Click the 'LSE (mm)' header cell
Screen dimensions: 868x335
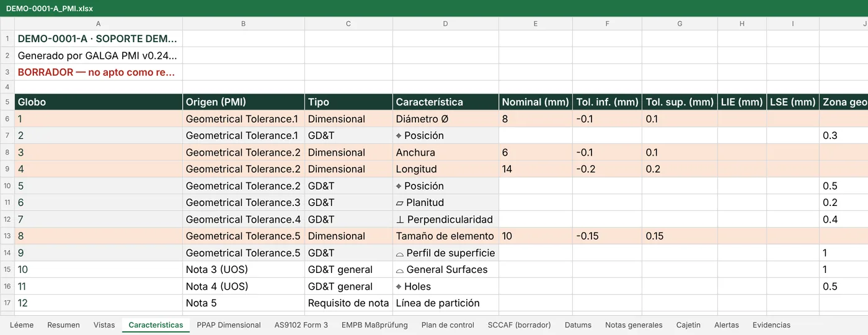[793, 102]
